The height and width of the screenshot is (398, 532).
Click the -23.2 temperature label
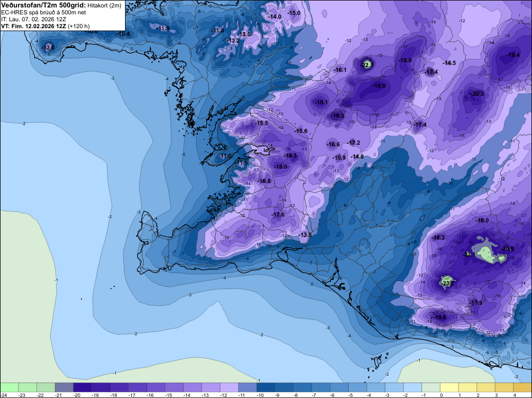pos(448,283)
